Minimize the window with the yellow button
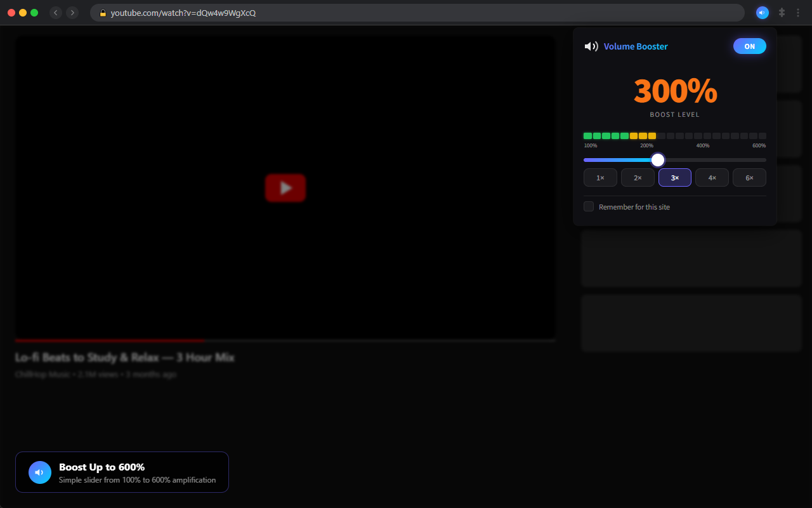This screenshot has width=812, height=508. [23, 13]
